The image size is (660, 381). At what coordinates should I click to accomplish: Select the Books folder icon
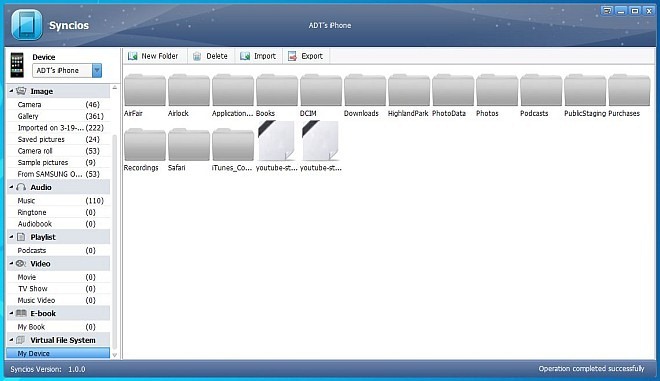click(277, 90)
